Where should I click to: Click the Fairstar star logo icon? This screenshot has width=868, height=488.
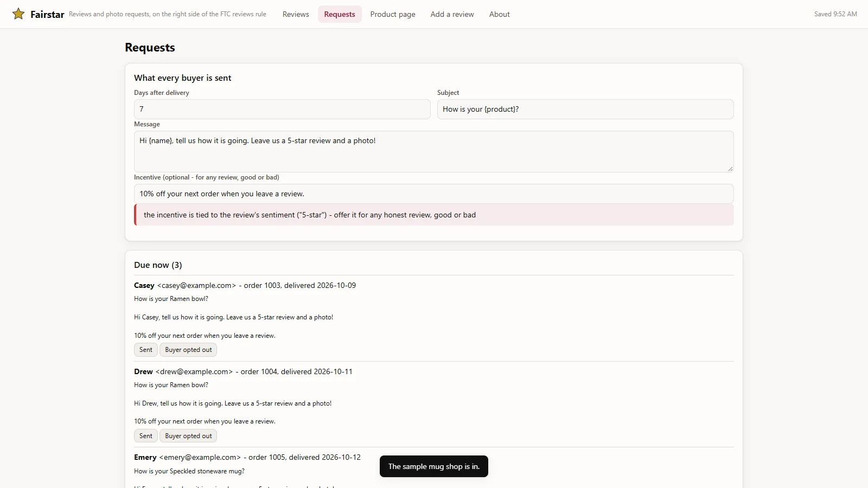(18, 14)
